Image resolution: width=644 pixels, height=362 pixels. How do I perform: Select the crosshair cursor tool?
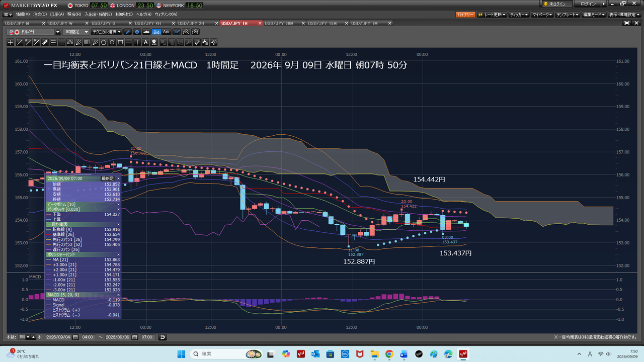11,42
